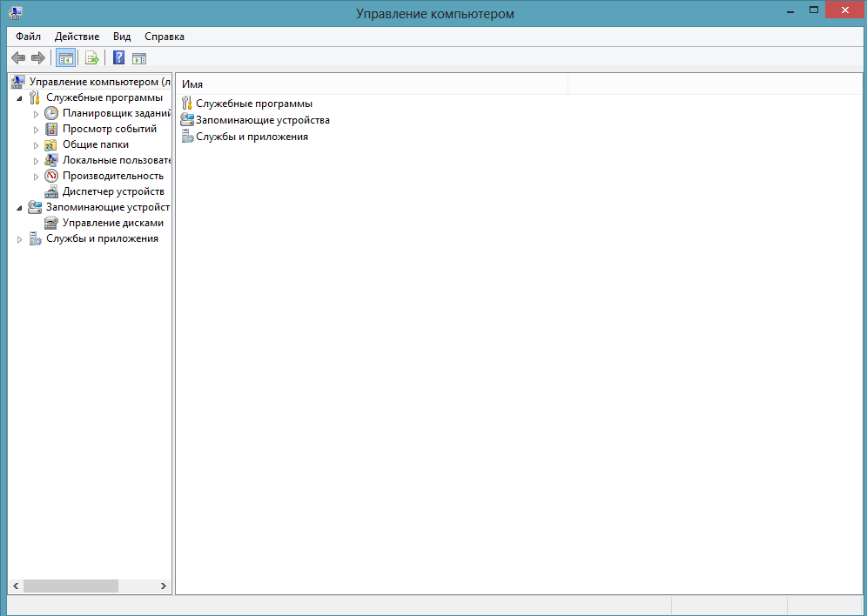Click the window system icon in title bar
This screenshot has width=867, height=616.
pos(16,12)
